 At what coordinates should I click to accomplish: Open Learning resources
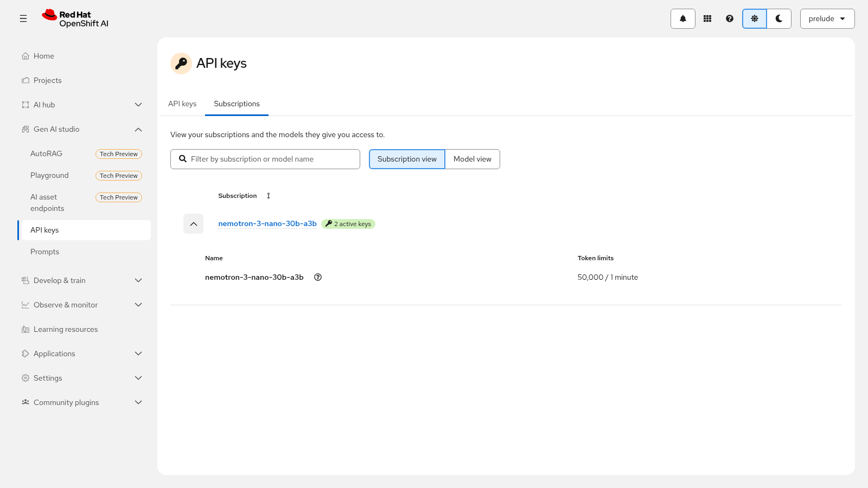[x=84, y=329]
